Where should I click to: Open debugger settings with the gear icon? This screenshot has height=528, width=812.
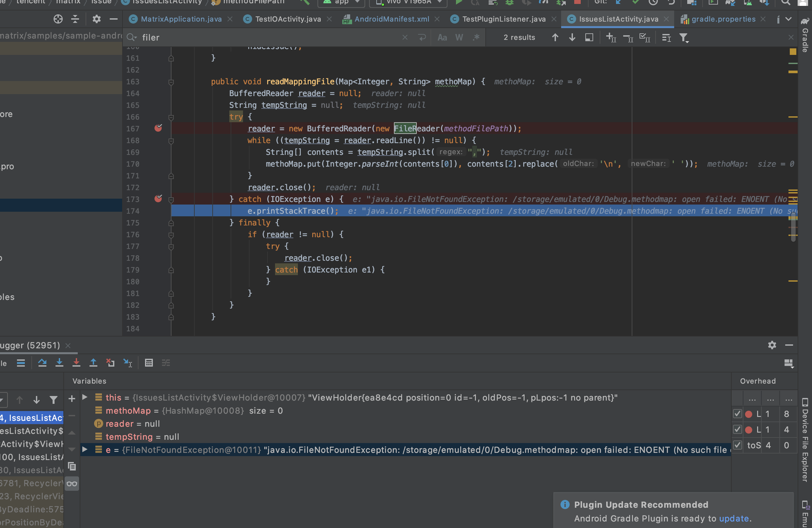[772, 345]
